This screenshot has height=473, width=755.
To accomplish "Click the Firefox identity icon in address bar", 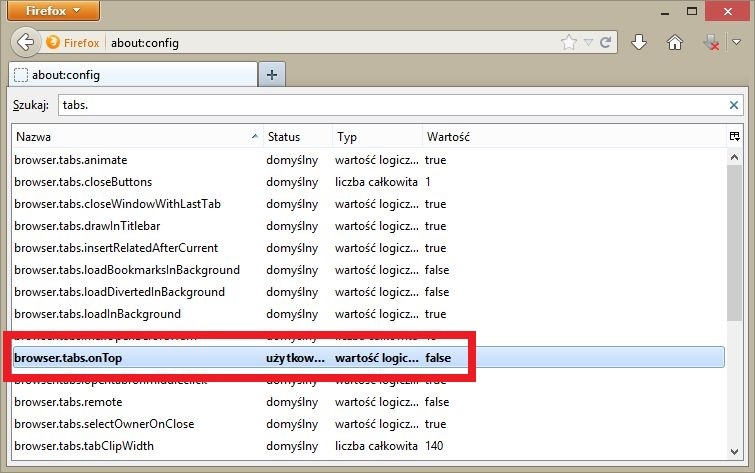I will (73, 43).
